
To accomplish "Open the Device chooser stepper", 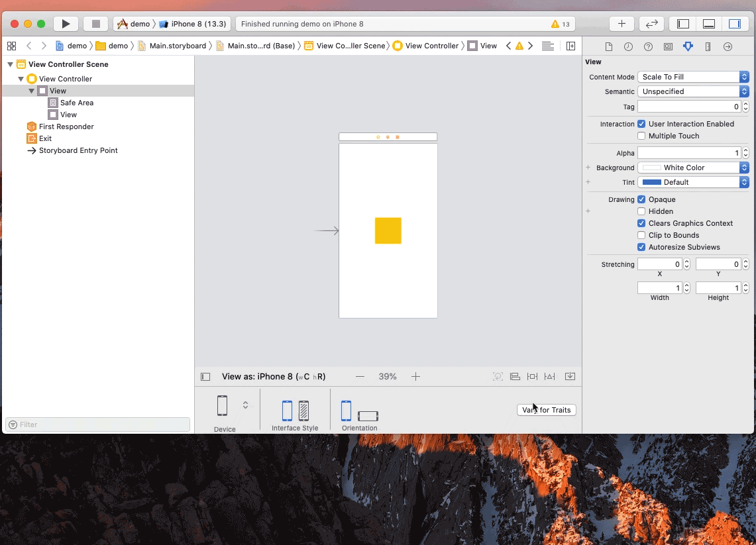I will [245, 405].
